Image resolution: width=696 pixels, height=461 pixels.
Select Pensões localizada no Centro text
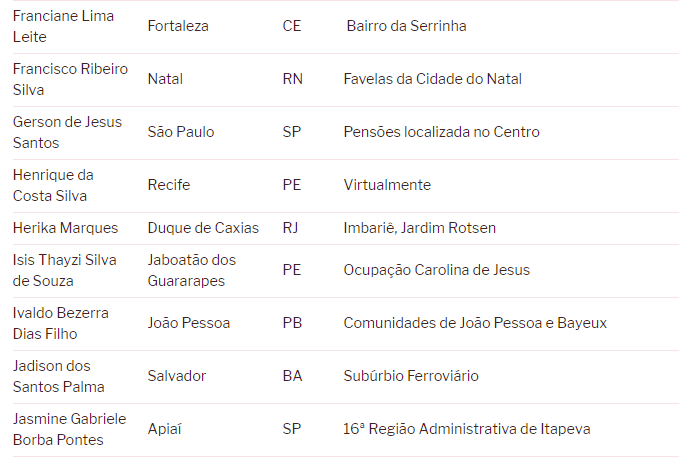tap(441, 132)
